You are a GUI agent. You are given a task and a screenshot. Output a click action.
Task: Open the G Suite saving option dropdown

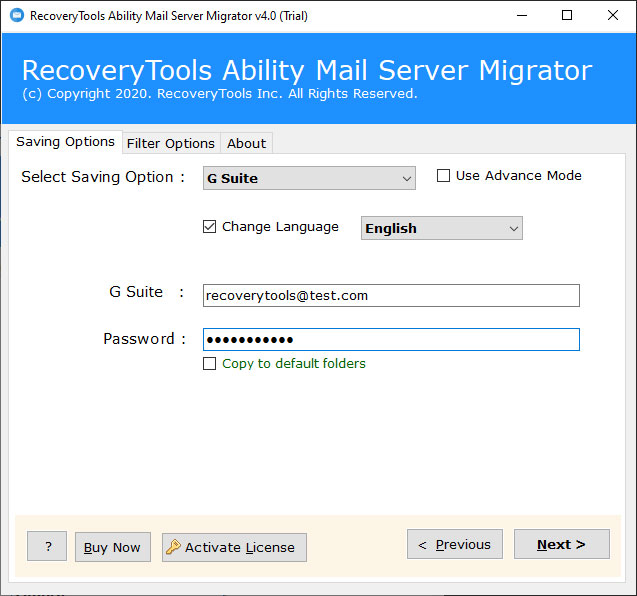309,178
